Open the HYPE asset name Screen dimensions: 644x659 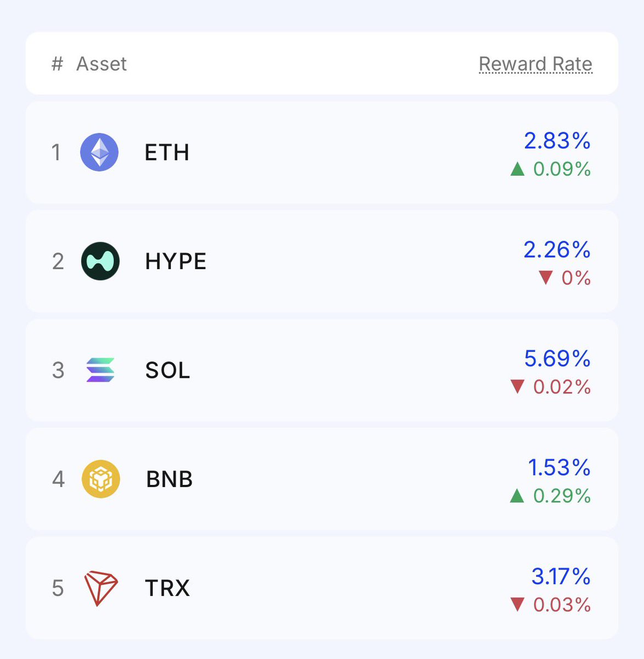point(176,261)
